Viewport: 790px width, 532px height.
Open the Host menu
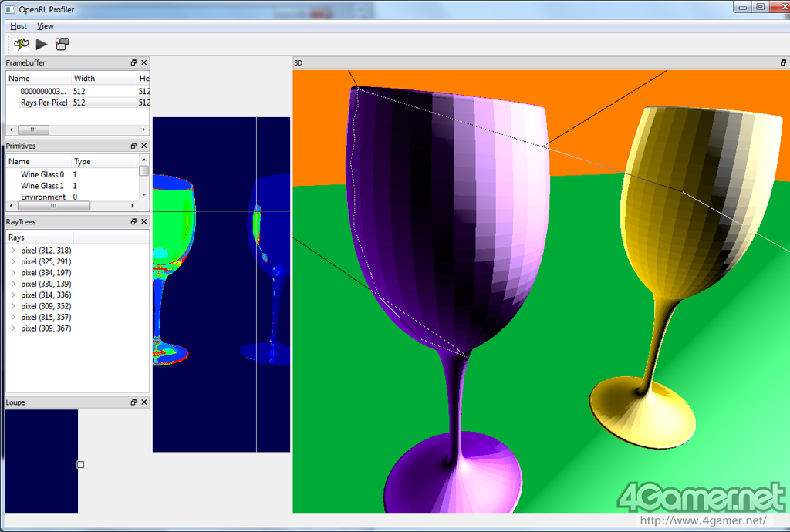19,26
